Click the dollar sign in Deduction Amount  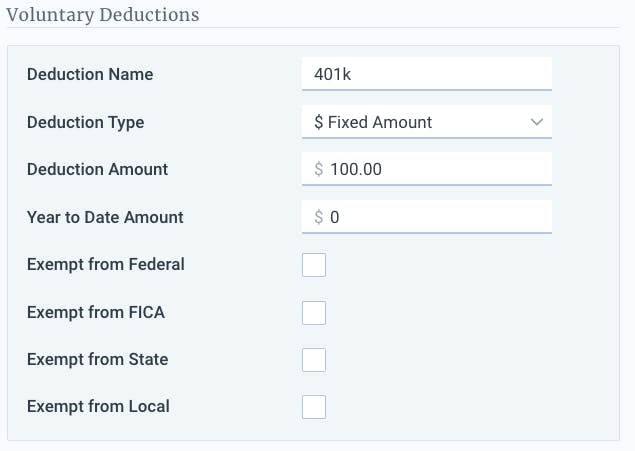pos(318,170)
